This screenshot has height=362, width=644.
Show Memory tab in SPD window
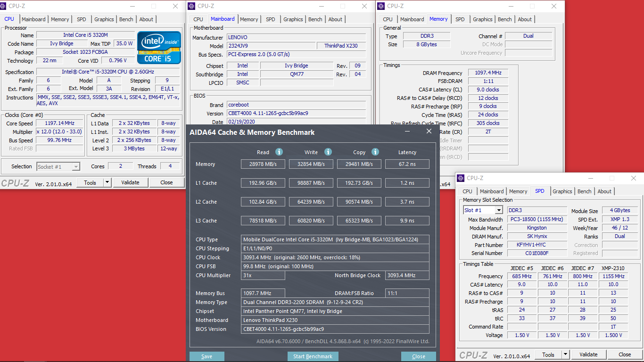(x=518, y=191)
